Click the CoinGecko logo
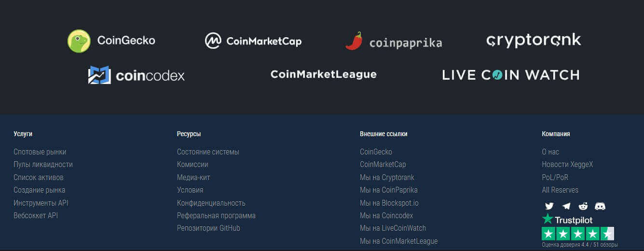 [111, 41]
